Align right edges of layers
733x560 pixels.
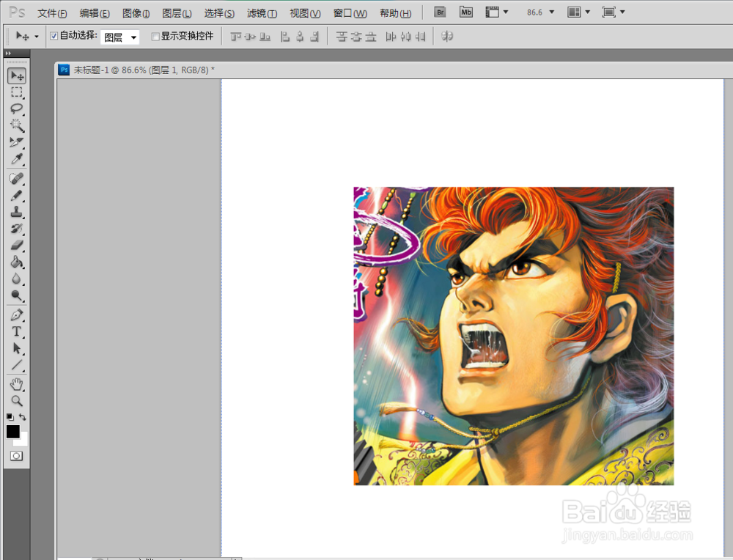tap(315, 37)
